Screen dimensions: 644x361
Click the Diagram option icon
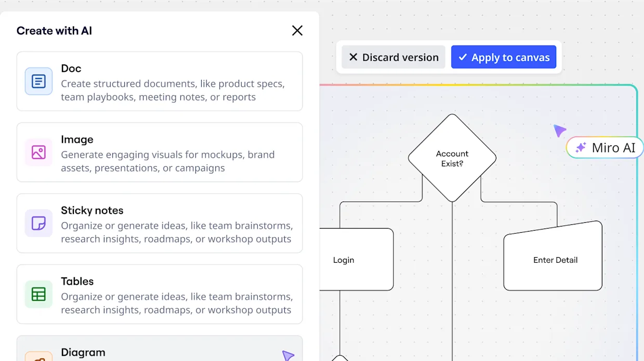(x=38, y=356)
